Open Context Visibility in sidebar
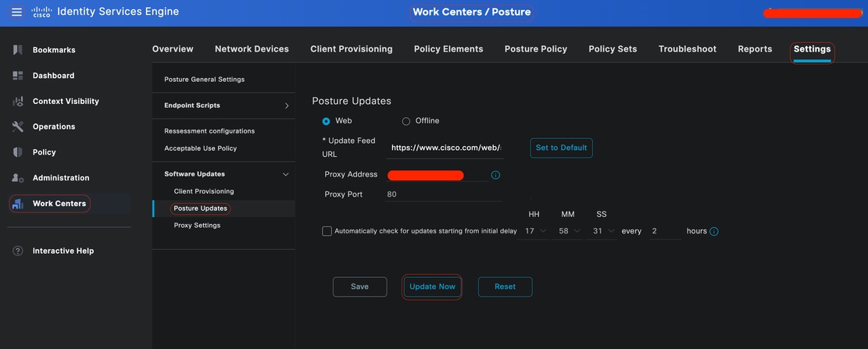Screen dimensions: 868x349 66,101
